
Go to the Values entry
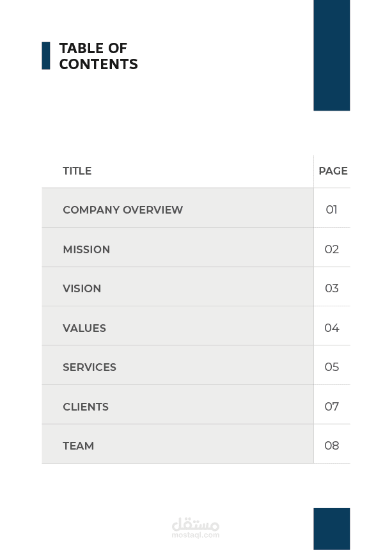pyautogui.click(x=84, y=328)
